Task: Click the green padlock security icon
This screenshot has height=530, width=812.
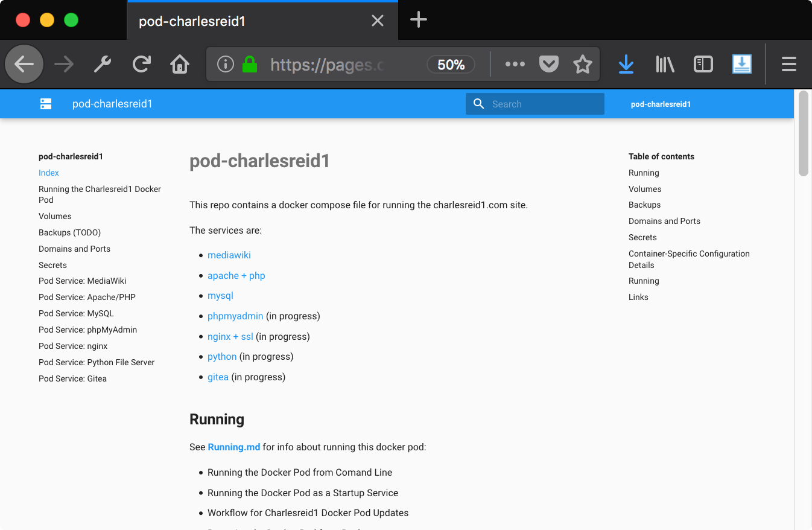Action: click(250, 64)
